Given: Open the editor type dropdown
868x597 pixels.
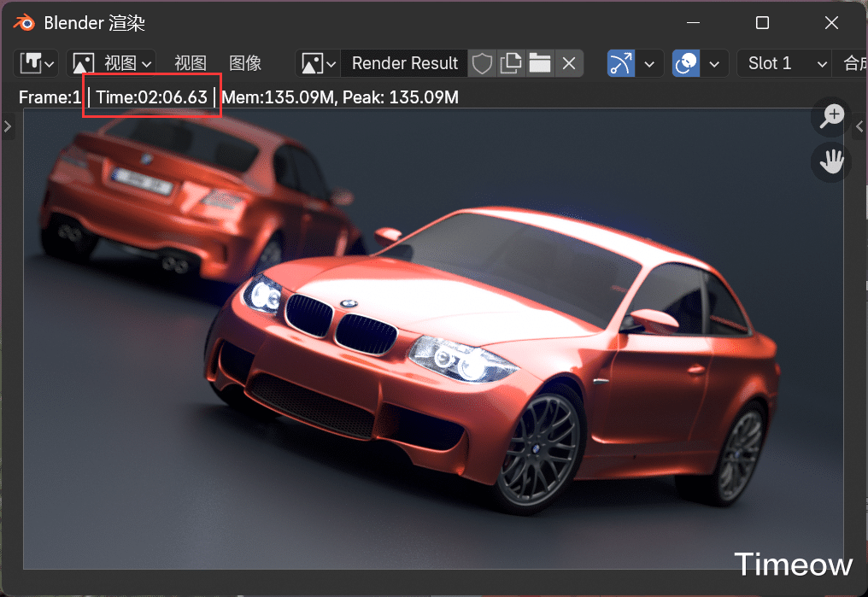Looking at the screenshot, I should (37, 63).
